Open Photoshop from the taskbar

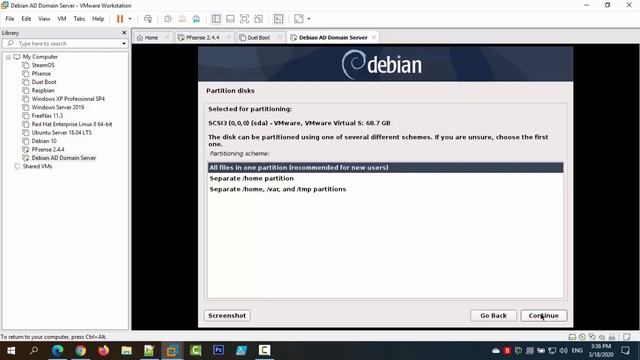[218, 351]
